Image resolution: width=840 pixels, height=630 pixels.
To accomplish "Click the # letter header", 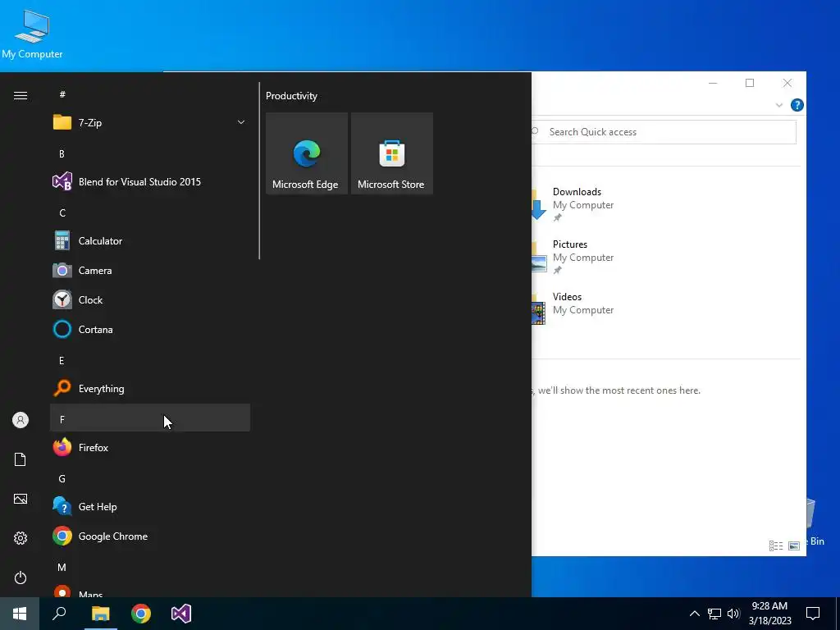I will (62, 94).
